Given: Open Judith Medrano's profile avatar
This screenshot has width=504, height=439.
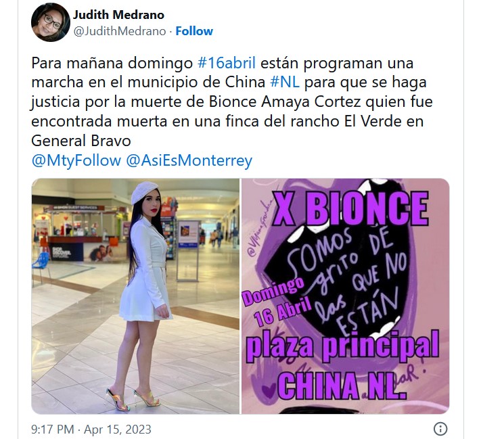Looking at the screenshot, I should 51,22.
